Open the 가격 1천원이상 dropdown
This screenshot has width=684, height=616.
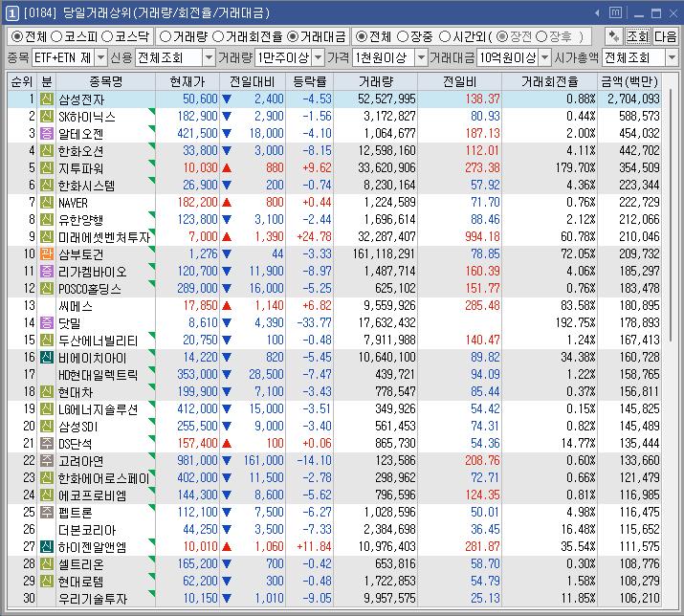point(421,57)
